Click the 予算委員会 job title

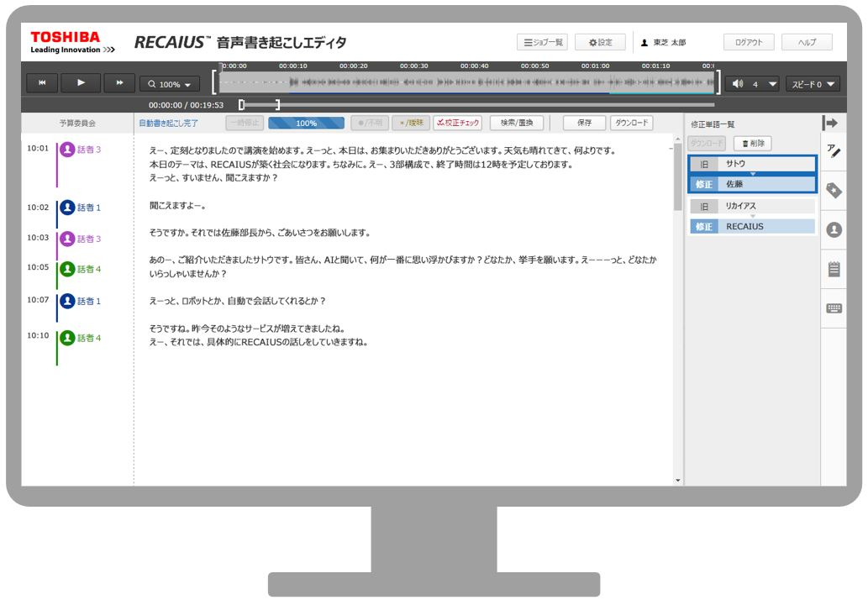coord(77,123)
